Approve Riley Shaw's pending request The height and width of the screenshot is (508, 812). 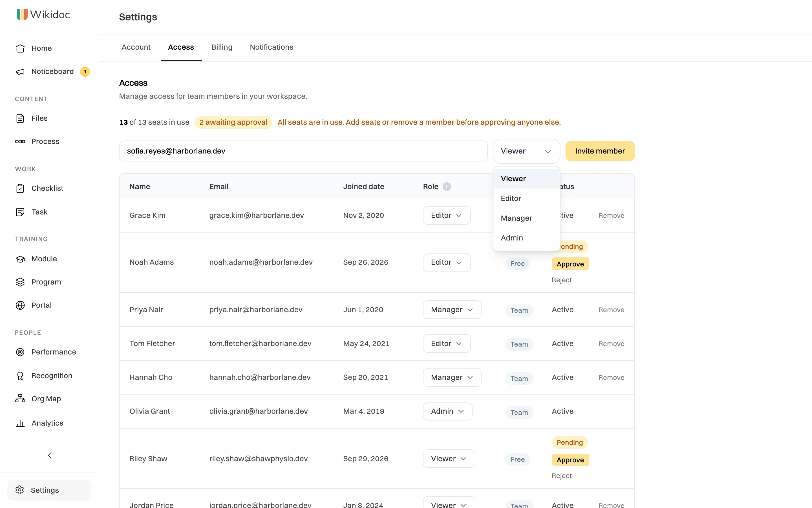[570, 460]
